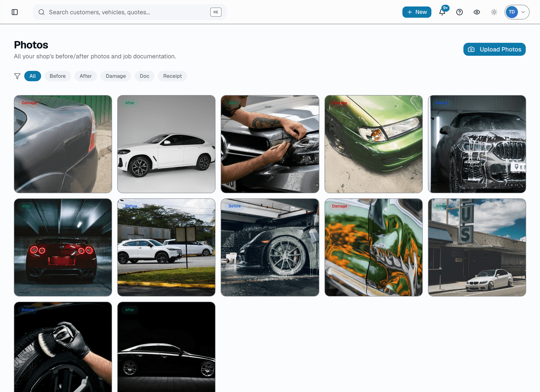Click the ⌘K shortcut badge
This screenshot has height=392, width=540.
pos(216,12)
